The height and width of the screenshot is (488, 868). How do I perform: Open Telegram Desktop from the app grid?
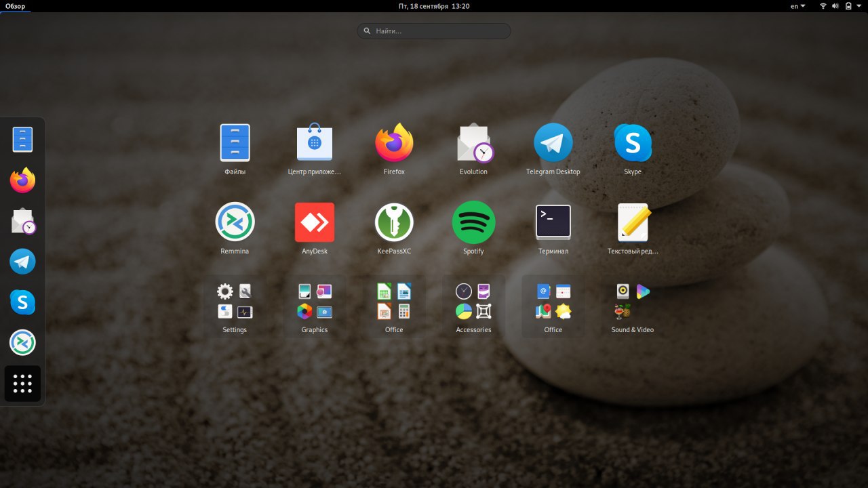pos(553,143)
